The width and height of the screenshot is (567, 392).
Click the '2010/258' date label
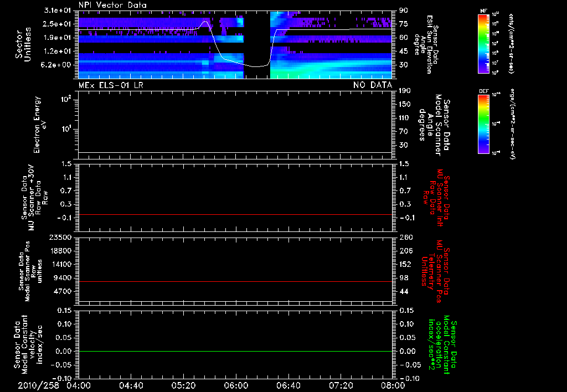tap(38, 385)
